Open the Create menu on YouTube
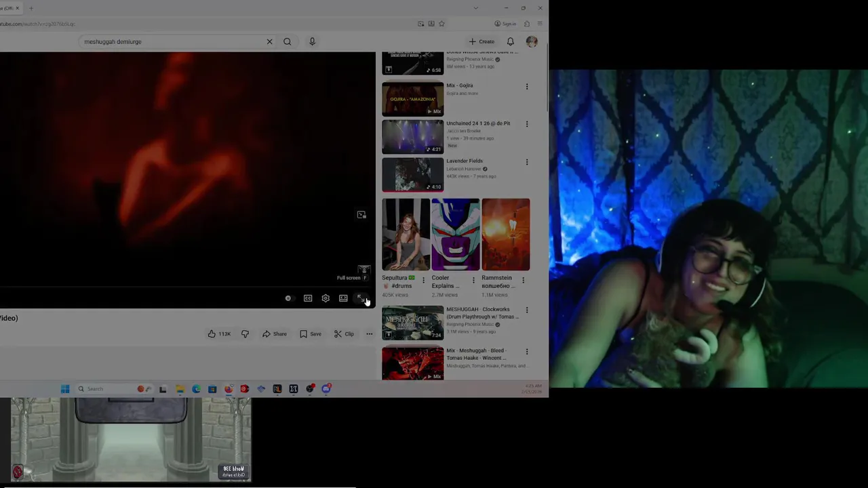The image size is (868, 488). click(x=481, y=41)
